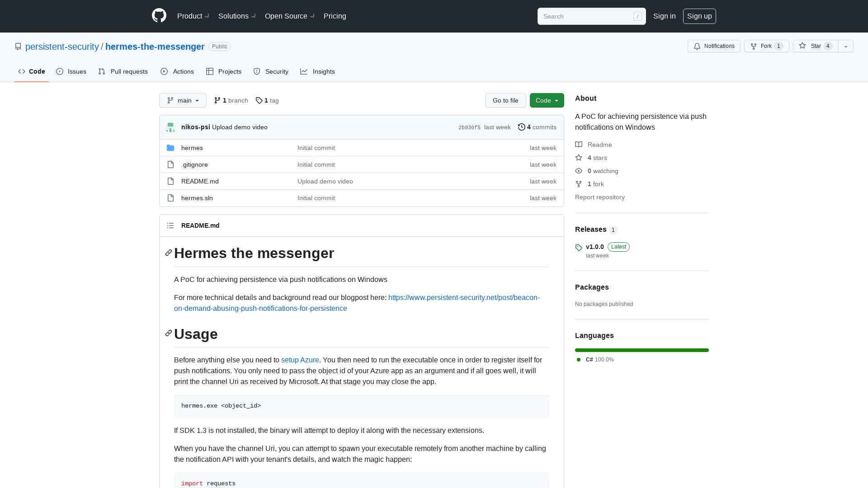Open the Packages section heading
The width and height of the screenshot is (868, 488).
click(x=592, y=287)
